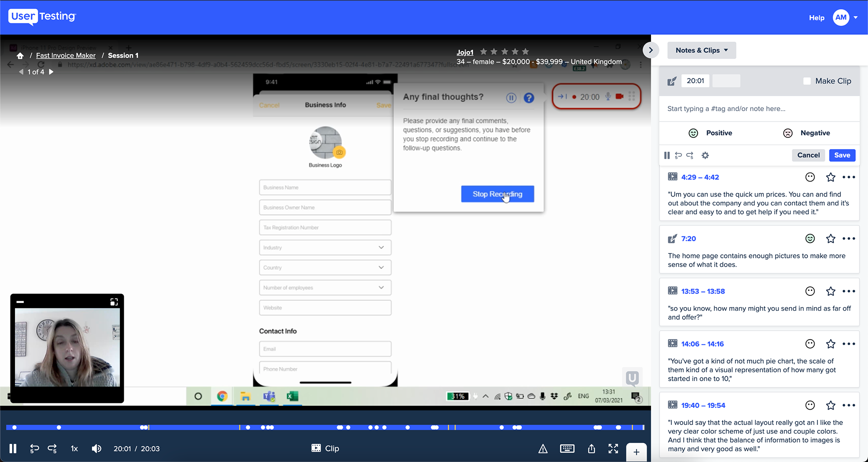Add a note with plus button
The width and height of the screenshot is (868, 462).
pyautogui.click(x=636, y=452)
